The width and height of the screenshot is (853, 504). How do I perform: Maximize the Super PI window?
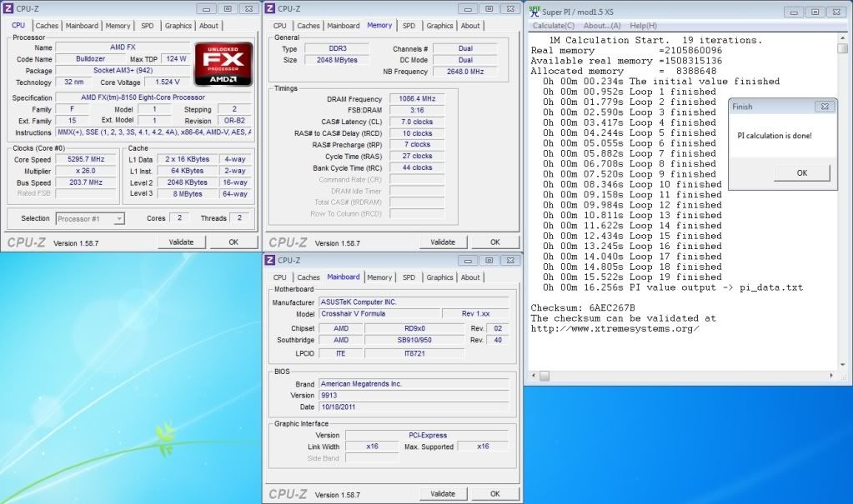(x=814, y=12)
